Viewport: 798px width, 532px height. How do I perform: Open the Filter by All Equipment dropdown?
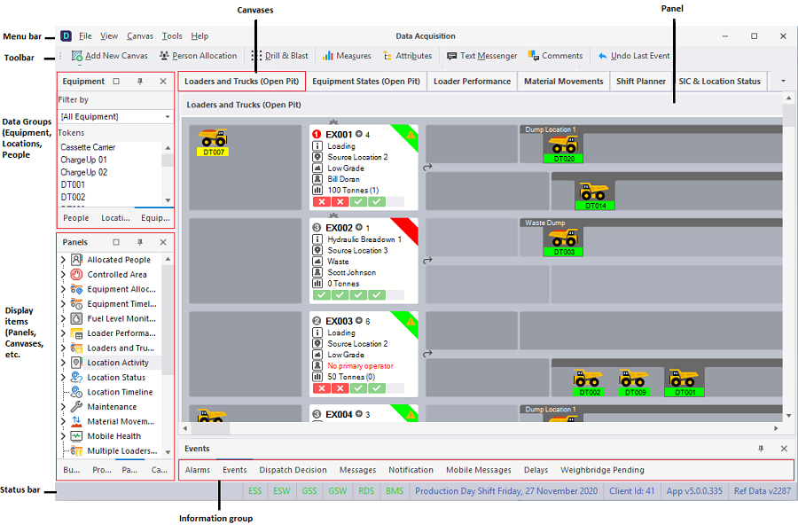(168, 116)
